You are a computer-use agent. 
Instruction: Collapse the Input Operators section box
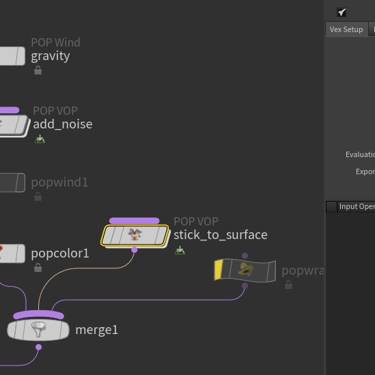(x=331, y=207)
